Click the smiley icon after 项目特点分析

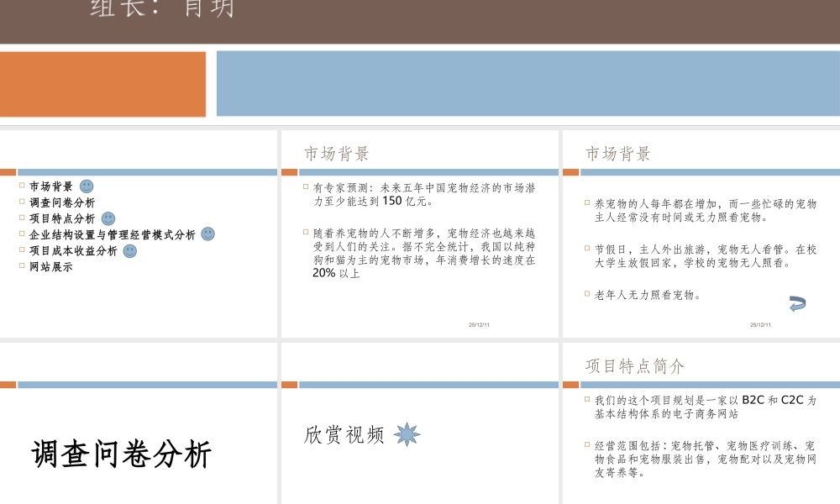(x=108, y=219)
